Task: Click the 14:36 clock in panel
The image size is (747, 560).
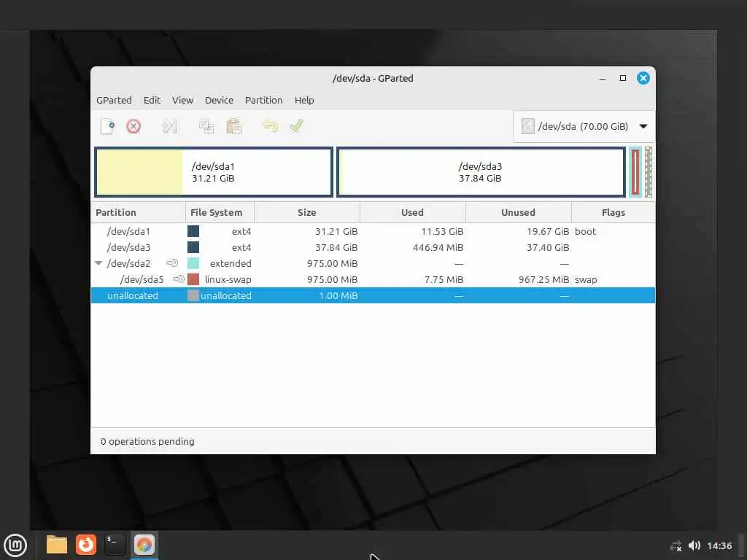Action: pos(719,546)
